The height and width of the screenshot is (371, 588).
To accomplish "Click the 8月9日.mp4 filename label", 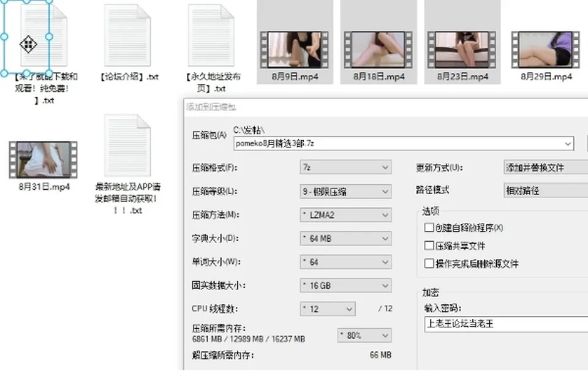I will [295, 77].
